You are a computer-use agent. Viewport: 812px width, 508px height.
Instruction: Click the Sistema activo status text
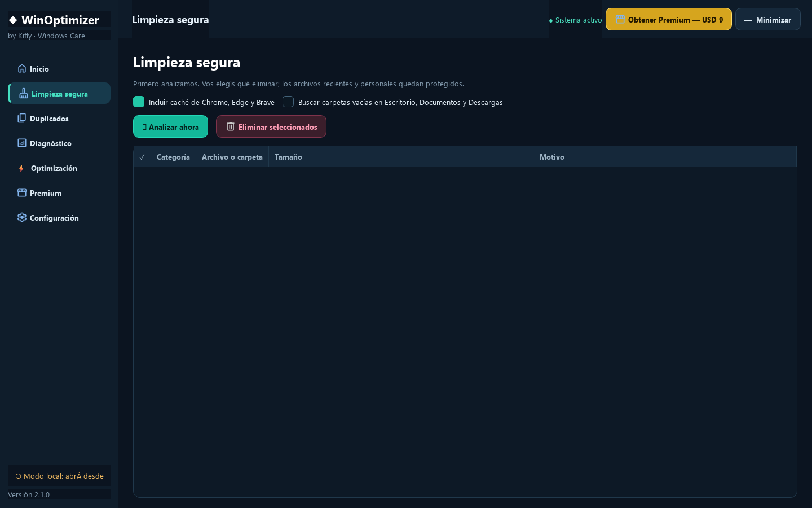point(579,20)
